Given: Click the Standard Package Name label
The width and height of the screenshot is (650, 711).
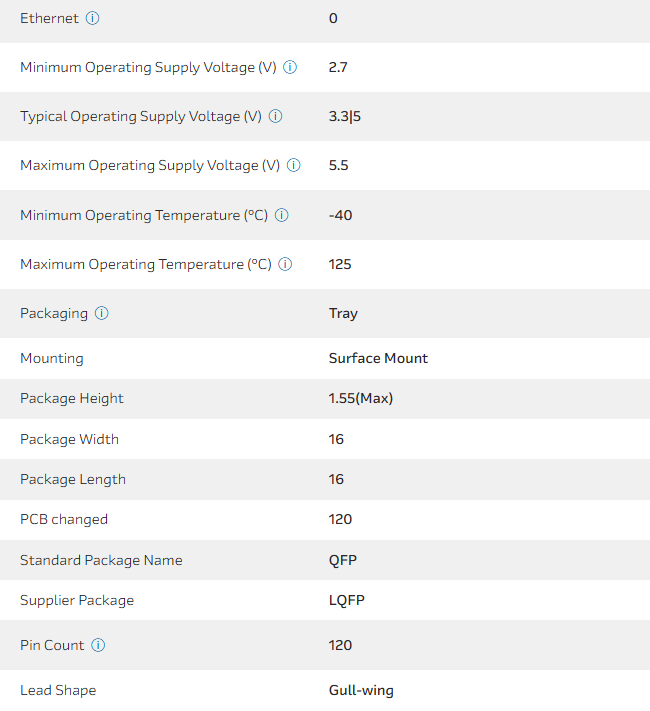Looking at the screenshot, I should pyautogui.click(x=101, y=560).
